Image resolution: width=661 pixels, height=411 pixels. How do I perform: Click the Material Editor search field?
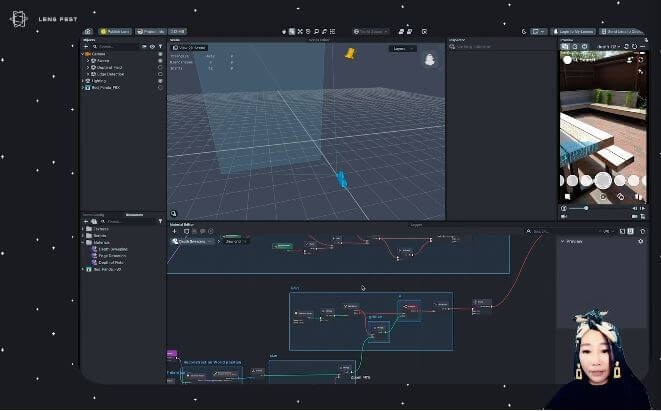coord(564,231)
